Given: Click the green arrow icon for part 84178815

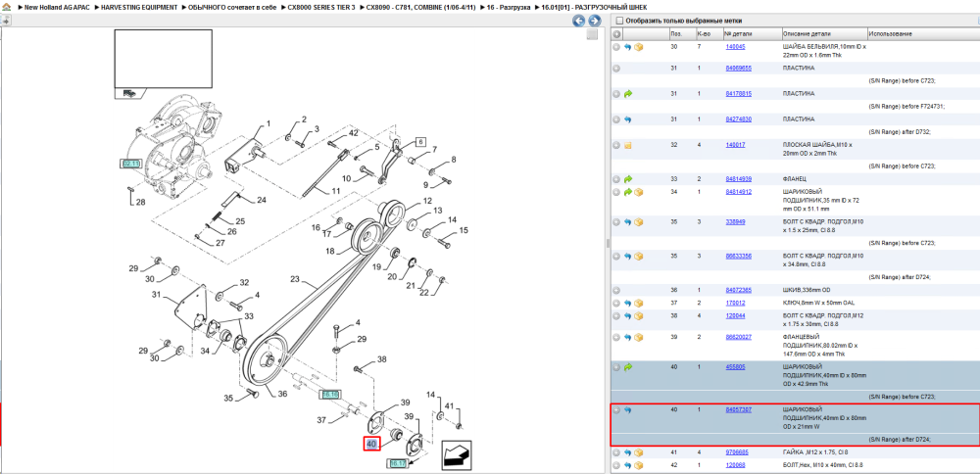Looking at the screenshot, I should click(628, 94).
